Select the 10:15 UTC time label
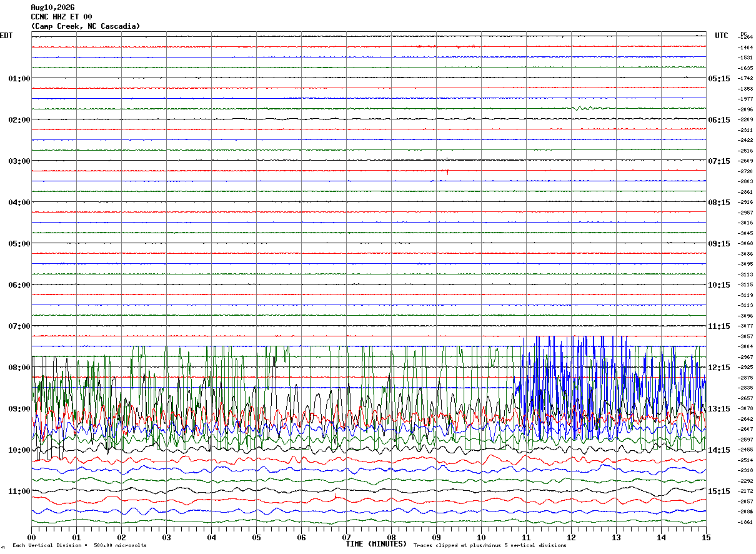This screenshot has width=756, height=554. coord(719,285)
